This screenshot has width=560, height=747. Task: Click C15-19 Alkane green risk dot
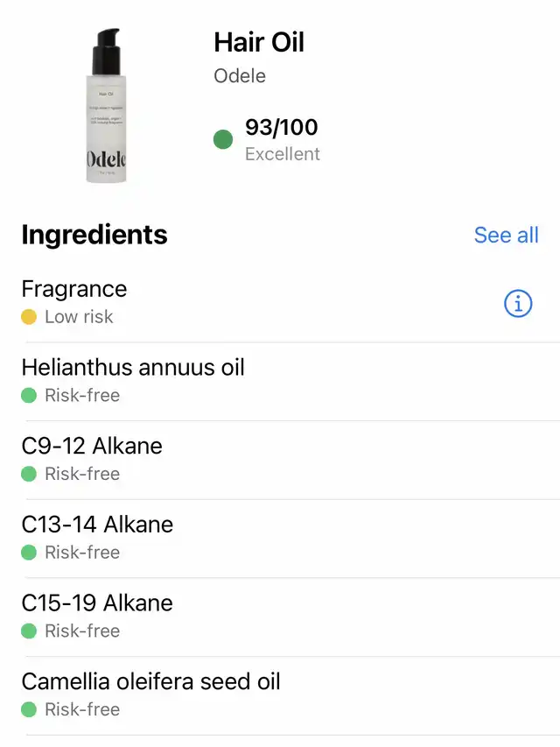(29, 631)
